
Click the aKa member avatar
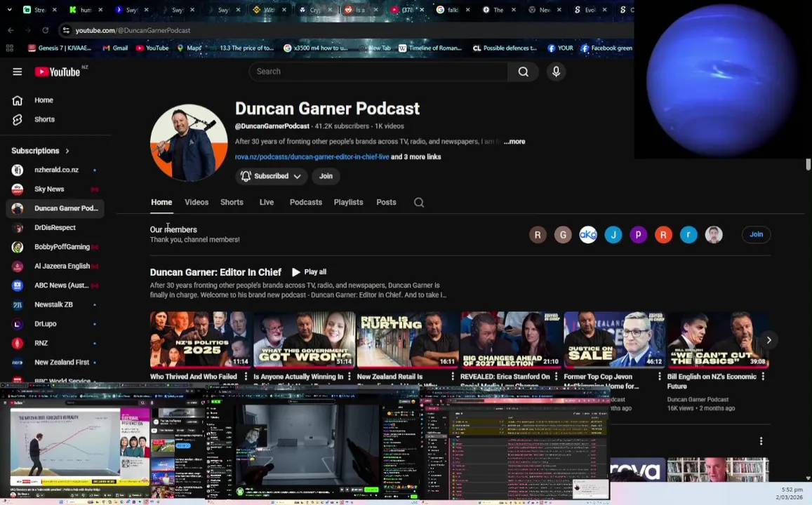(x=587, y=234)
